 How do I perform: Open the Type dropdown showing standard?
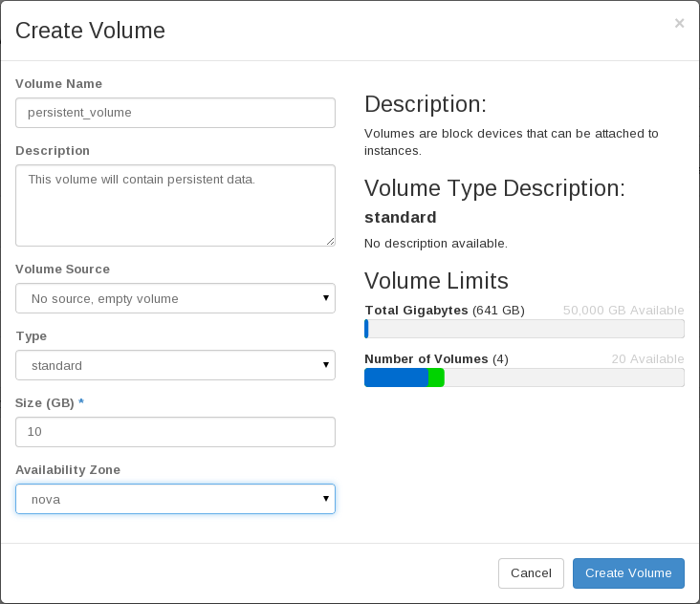[175, 365]
